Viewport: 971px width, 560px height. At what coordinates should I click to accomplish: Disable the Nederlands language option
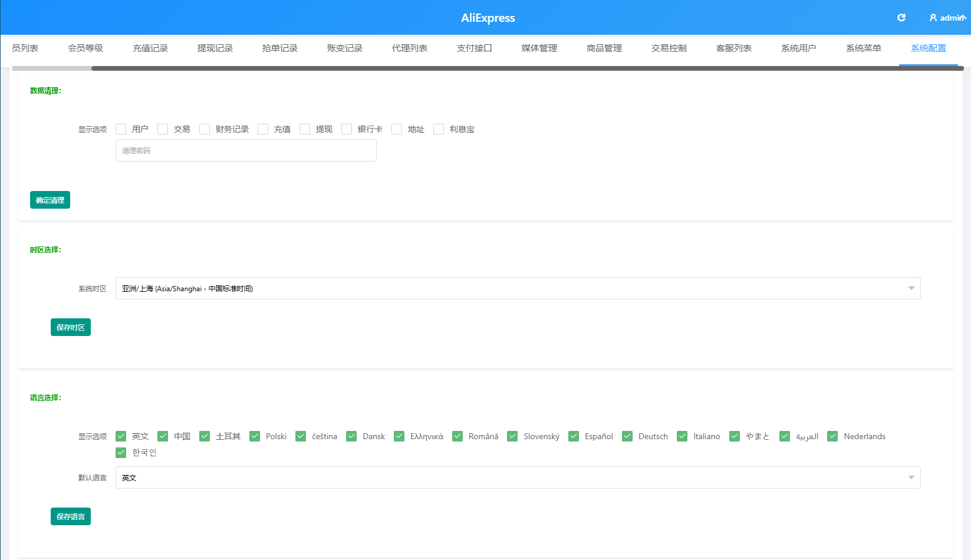click(x=832, y=436)
